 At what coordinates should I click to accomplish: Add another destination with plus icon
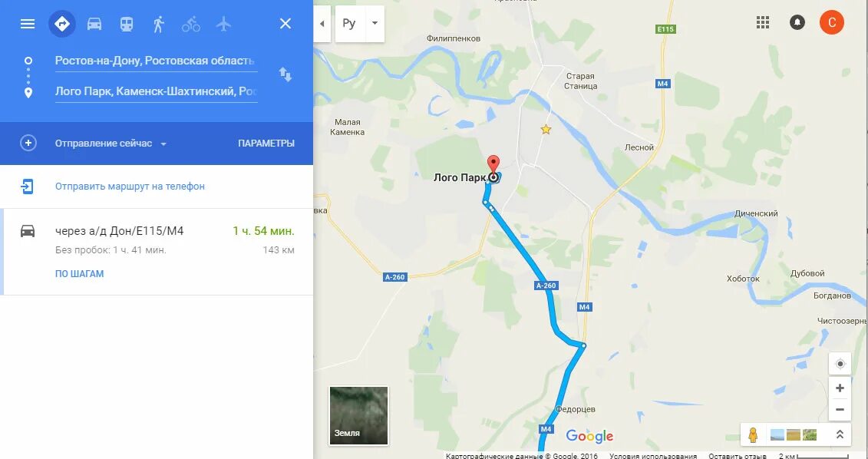coord(28,144)
